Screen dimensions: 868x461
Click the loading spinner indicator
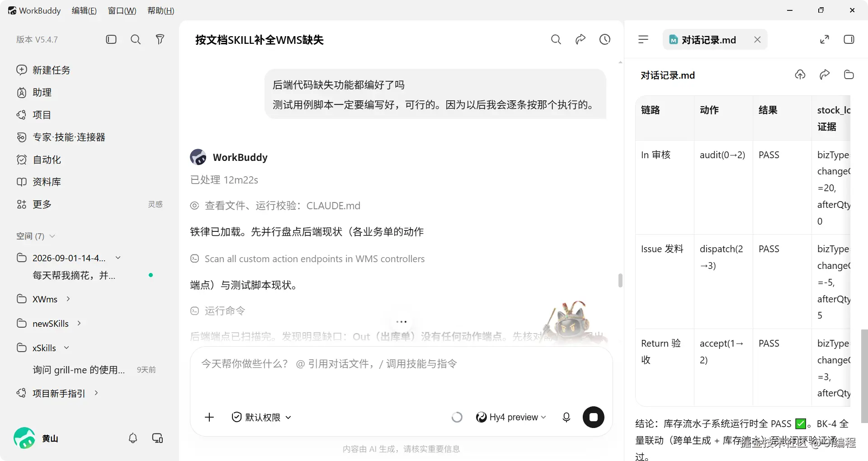click(457, 417)
